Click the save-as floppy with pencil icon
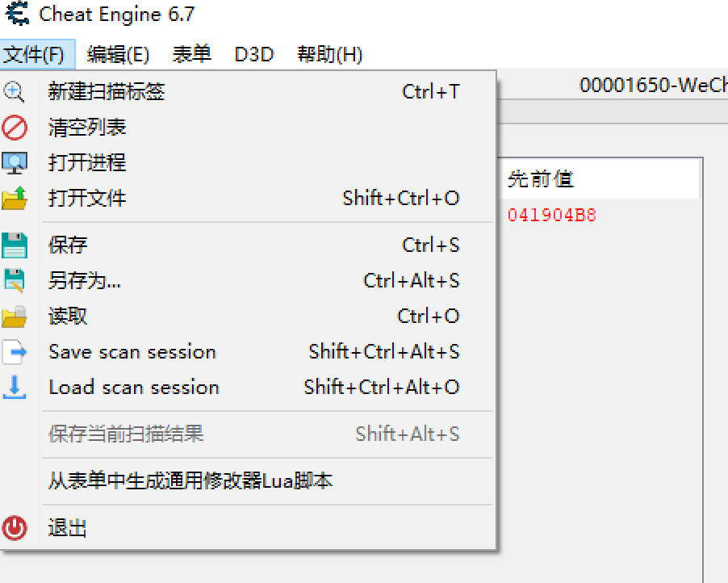 point(15,280)
